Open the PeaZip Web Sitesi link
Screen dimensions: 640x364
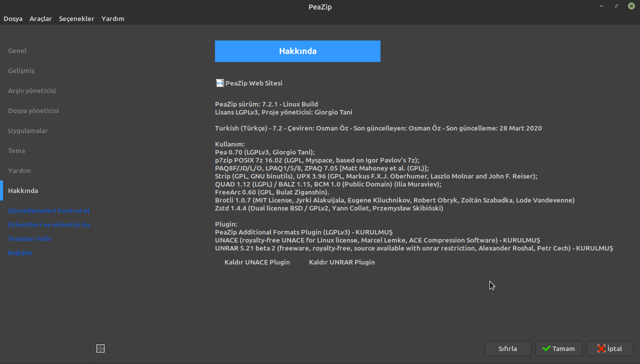coord(254,83)
